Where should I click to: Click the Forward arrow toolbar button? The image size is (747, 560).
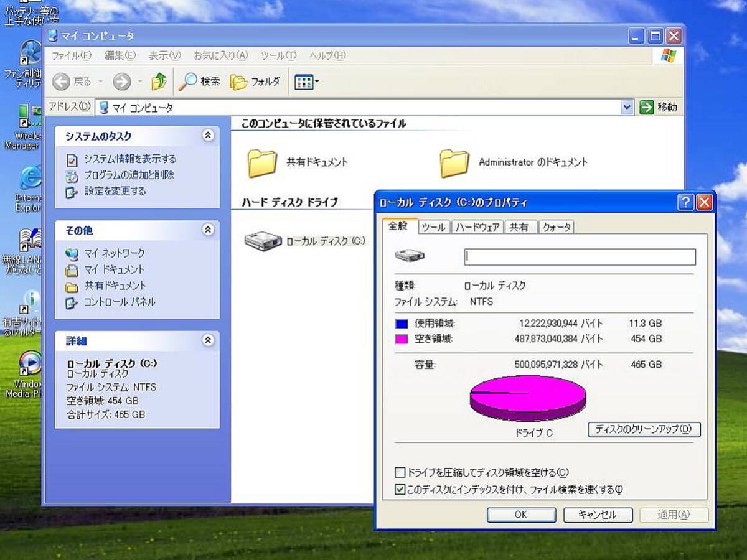pyautogui.click(x=121, y=82)
